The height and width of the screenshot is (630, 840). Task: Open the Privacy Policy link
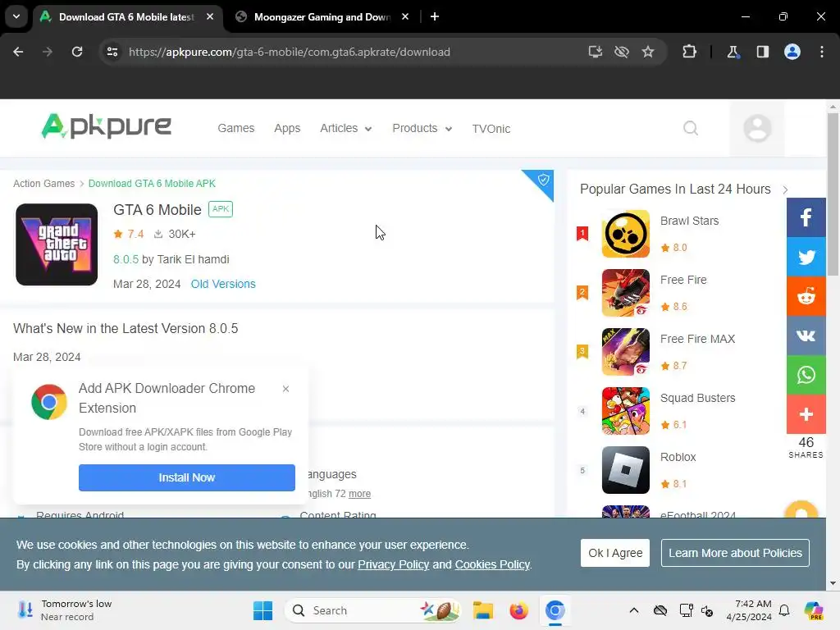393,564
